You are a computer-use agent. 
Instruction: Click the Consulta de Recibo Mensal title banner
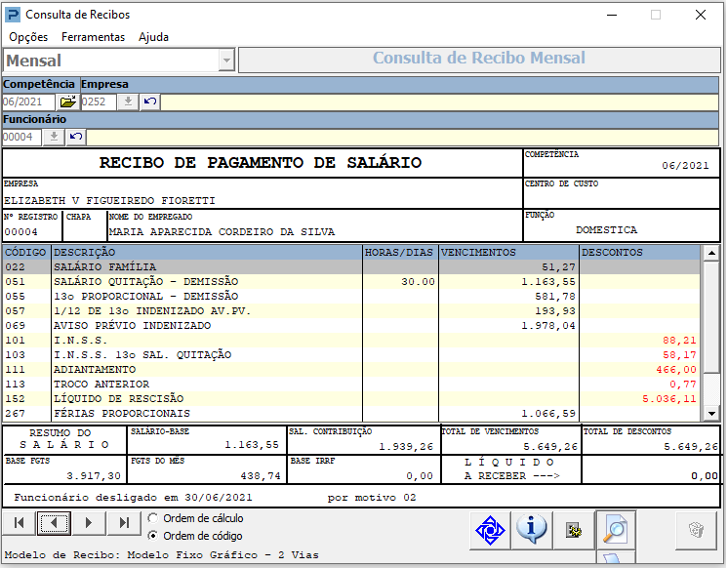(x=479, y=59)
